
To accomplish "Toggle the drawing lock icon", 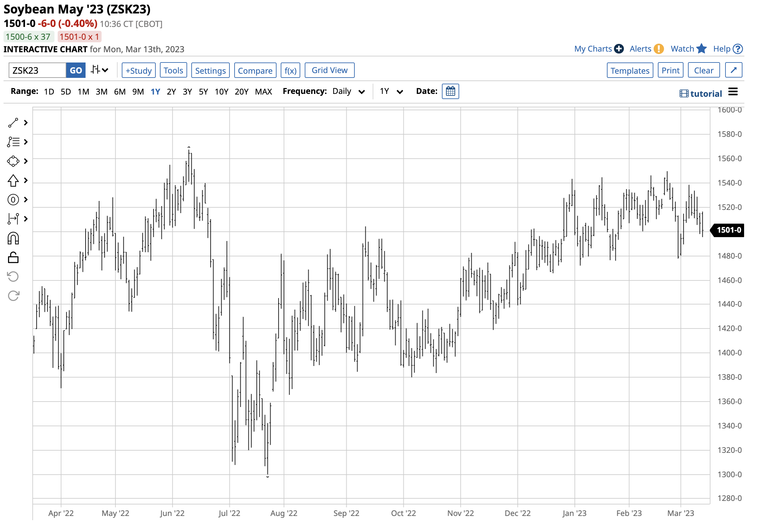I will (x=13, y=258).
